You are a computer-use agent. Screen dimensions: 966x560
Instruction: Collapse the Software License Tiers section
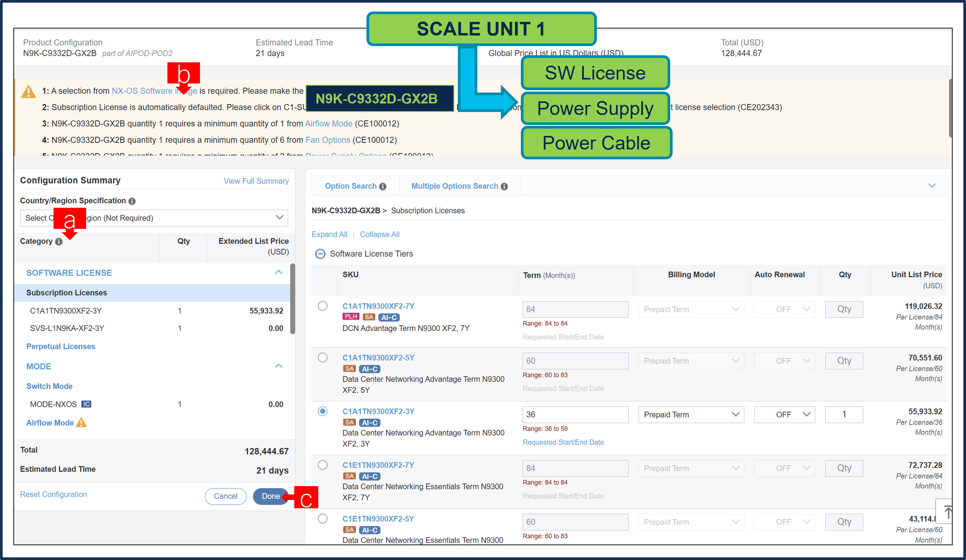point(320,254)
